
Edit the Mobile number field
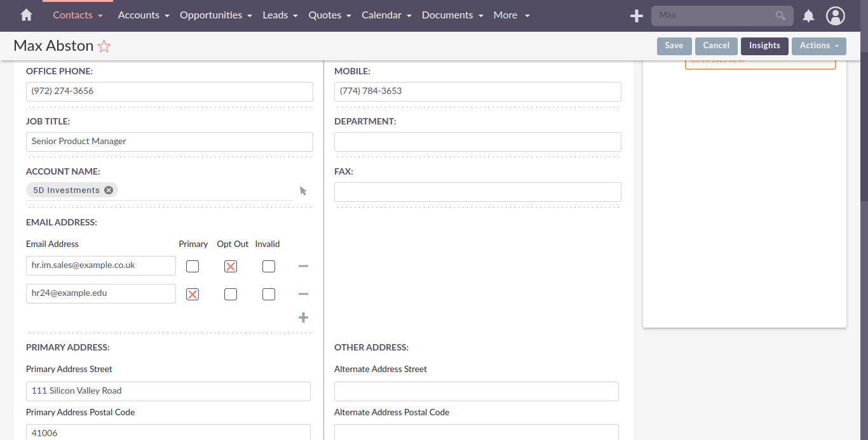pyautogui.click(x=478, y=91)
